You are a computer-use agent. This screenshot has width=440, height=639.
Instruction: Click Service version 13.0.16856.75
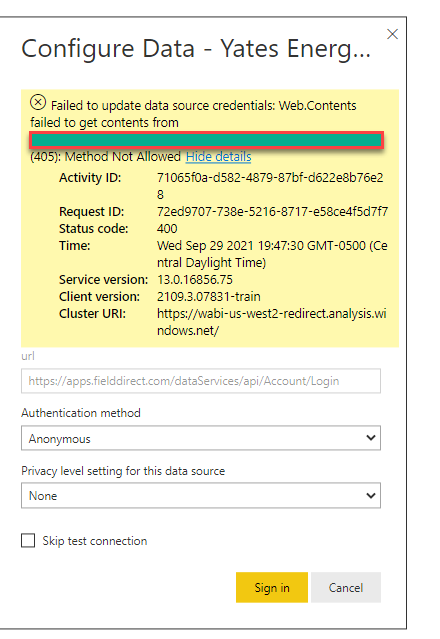(x=195, y=280)
